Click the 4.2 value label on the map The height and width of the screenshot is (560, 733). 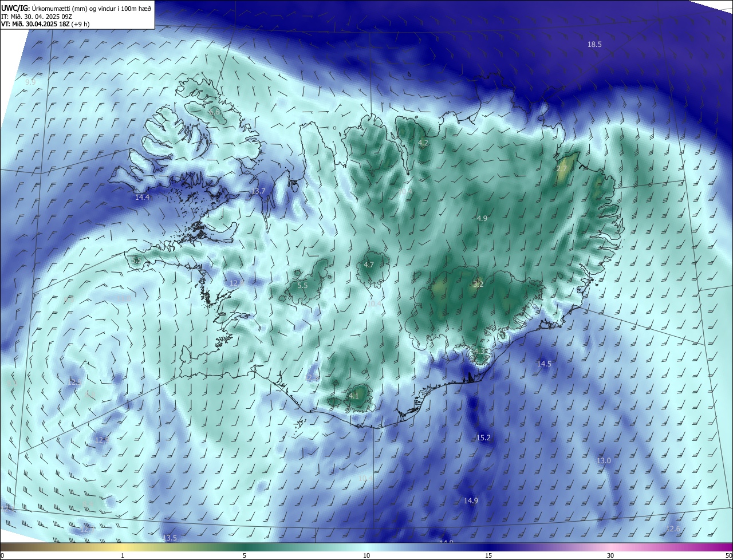pos(423,143)
